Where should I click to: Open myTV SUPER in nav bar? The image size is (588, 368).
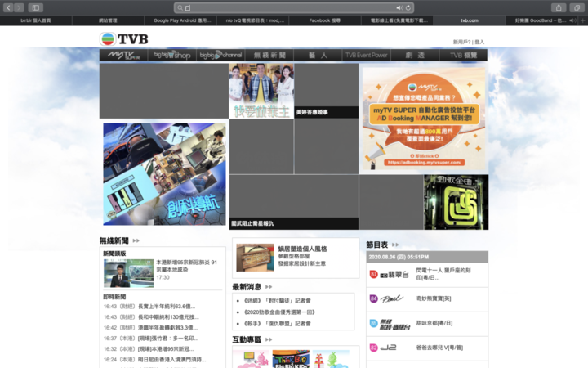124,56
